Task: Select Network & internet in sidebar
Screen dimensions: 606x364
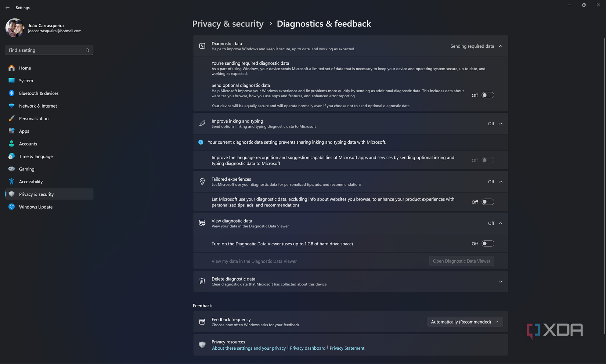Action: tap(49, 106)
